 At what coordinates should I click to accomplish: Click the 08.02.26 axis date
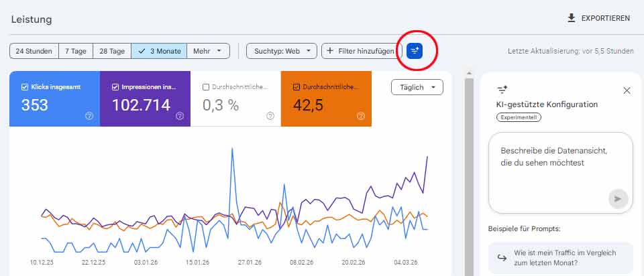(x=301, y=263)
